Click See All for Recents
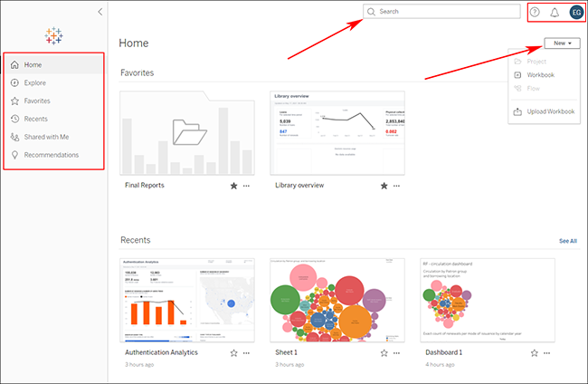This screenshot has height=384, width=588. [568, 241]
